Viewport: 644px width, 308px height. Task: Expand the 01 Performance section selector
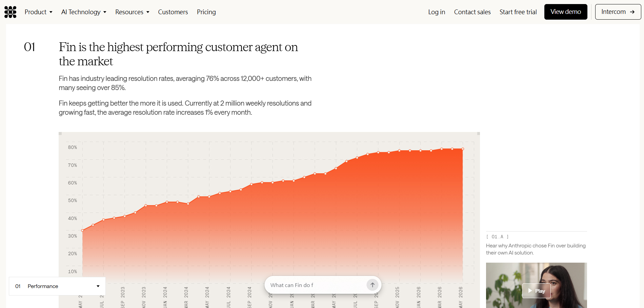pyautogui.click(x=57, y=286)
